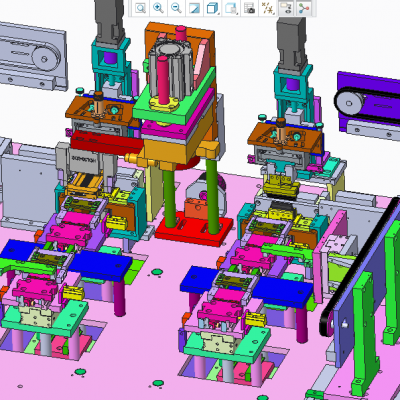The image size is (400, 400).
Task: Toggle the annotation visibility eye button
Action: click(x=285, y=8)
